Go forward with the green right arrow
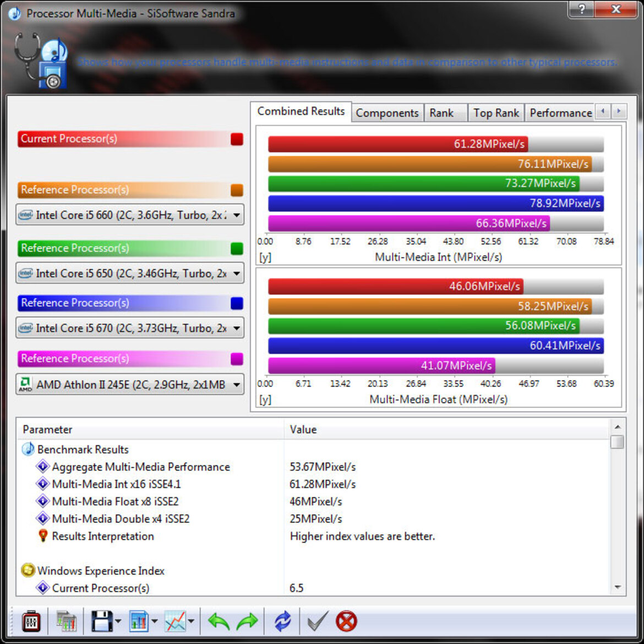Screen dimensions: 644x644 pos(247,621)
